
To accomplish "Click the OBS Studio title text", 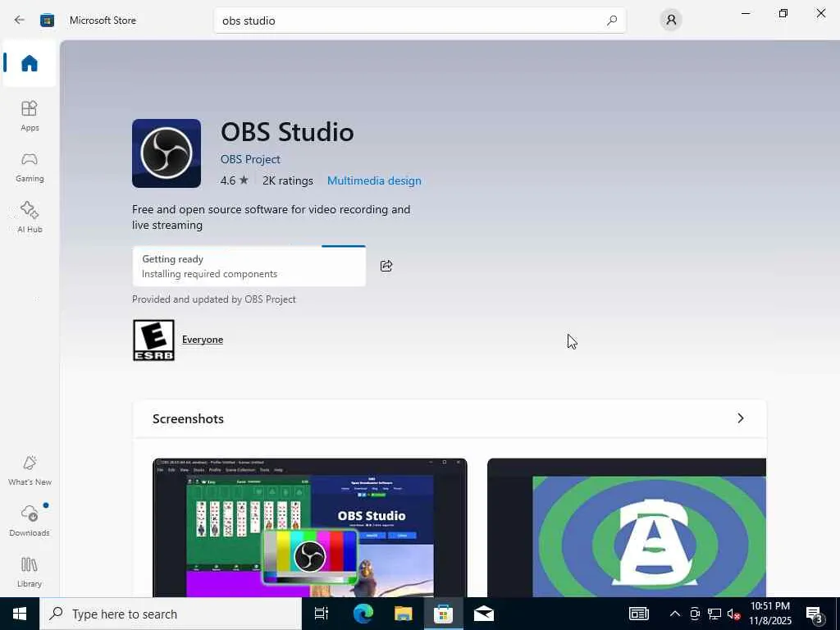I will pos(287,132).
